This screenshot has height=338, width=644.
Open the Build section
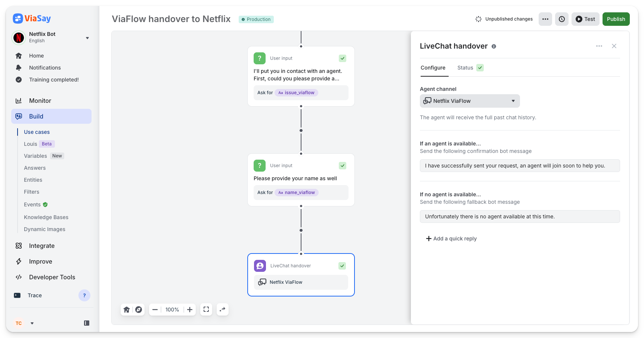(x=51, y=116)
